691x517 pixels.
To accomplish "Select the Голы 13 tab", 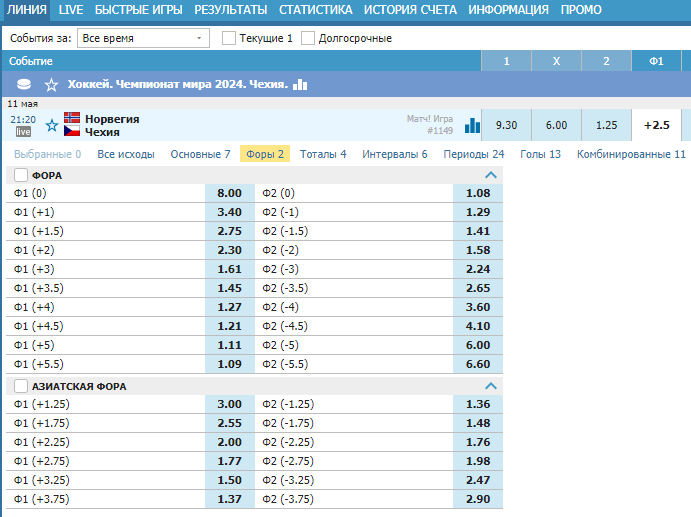I will coord(540,154).
